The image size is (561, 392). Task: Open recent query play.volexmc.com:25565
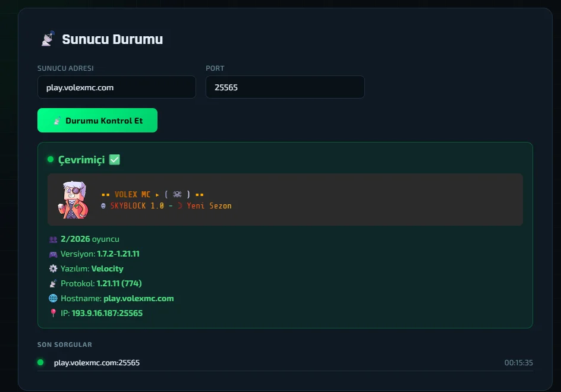pyautogui.click(x=285, y=362)
